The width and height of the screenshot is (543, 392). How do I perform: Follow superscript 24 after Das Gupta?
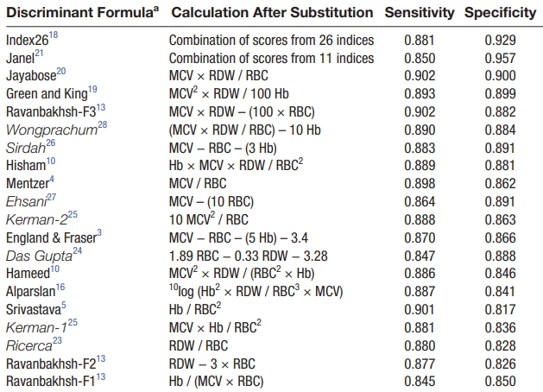tap(77, 250)
